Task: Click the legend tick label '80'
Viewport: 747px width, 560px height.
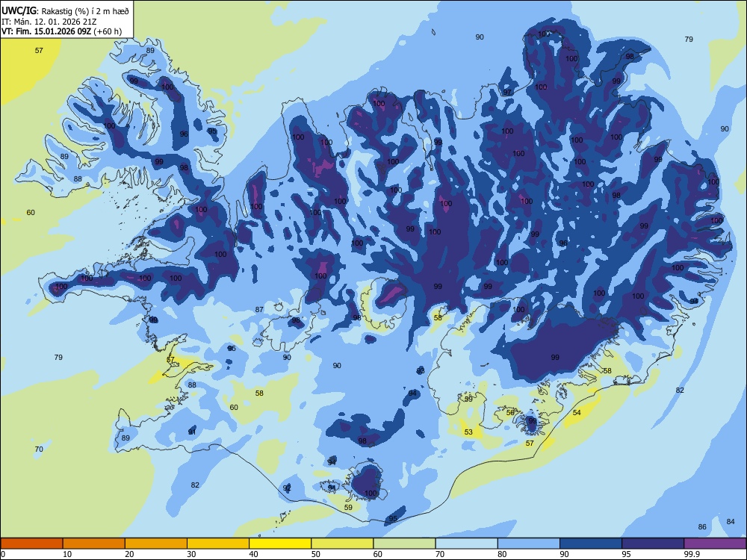Action: pos(502,554)
